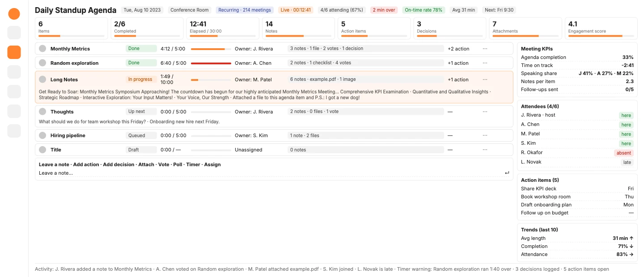This screenshot has width=644, height=277.
Task: Select the 2 min over warning chip
Action: click(384, 10)
